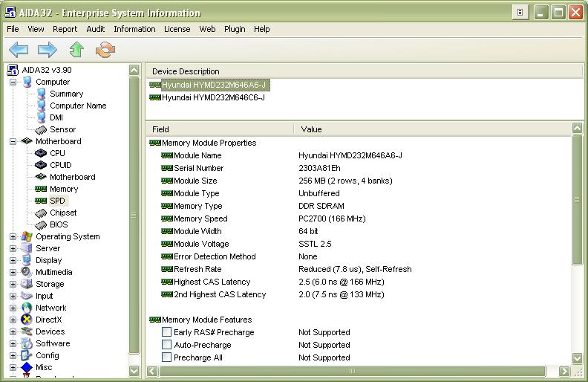The width and height of the screenshot is (588, 382).
Task: Select the Serial Number row
Action: [x=358, y=168]
